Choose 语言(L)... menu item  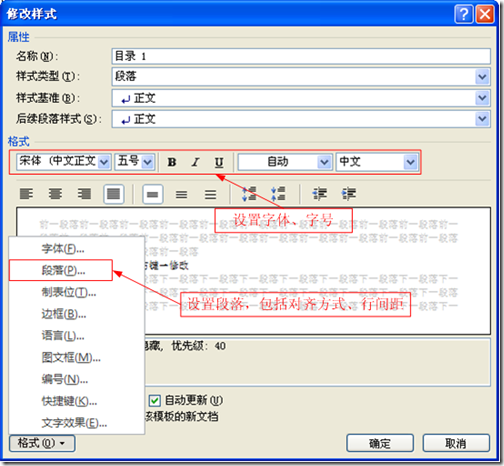click(77, 336)
